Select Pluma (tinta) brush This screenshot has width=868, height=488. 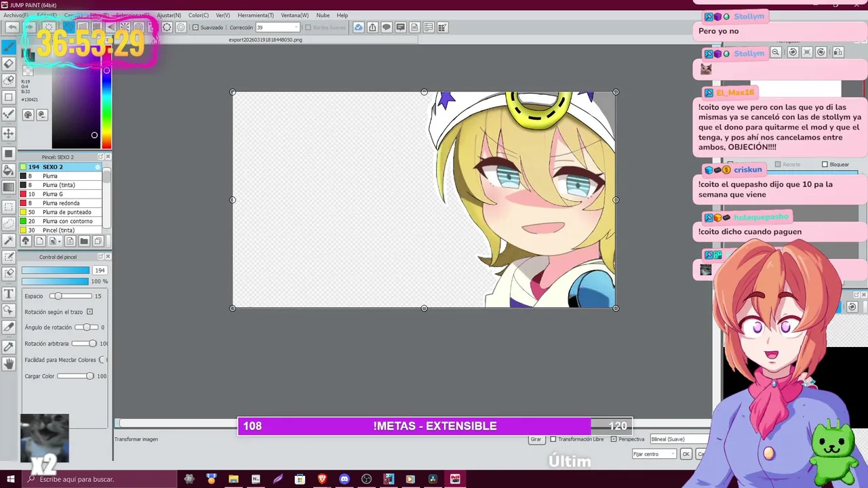click(61, 185)
